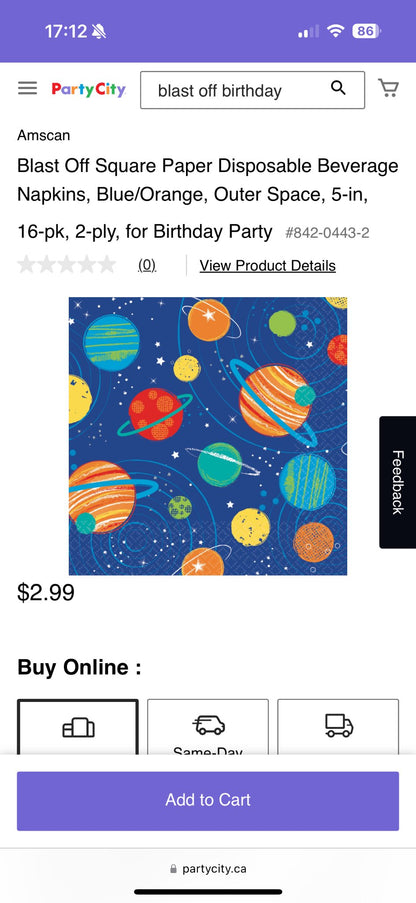416x903 pixels.
Task: Click the star rating row
Action: (67, 265)
